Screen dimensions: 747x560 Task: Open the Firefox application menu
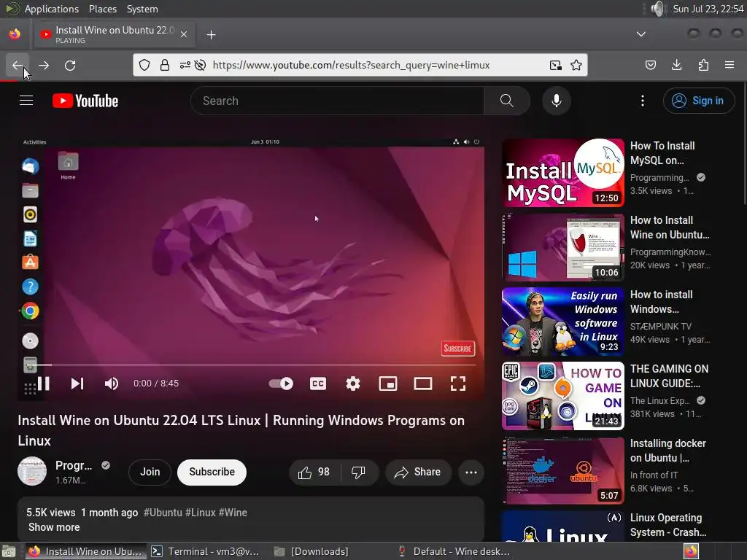[729, 65]
